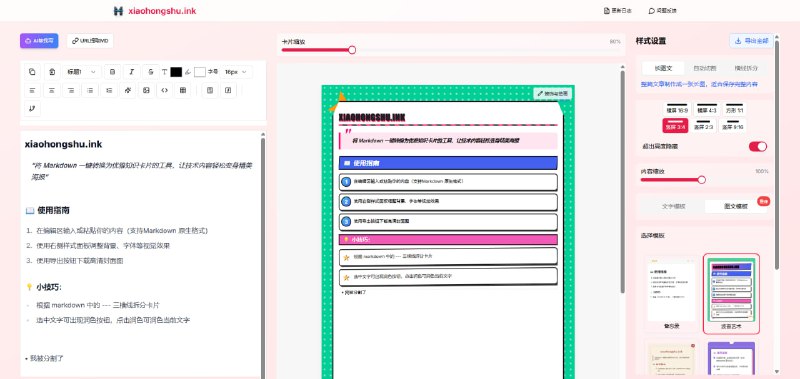Click the copy icon in editor toolbar
The height and width of the screenshot is (379, 800).
coord(33,72)
